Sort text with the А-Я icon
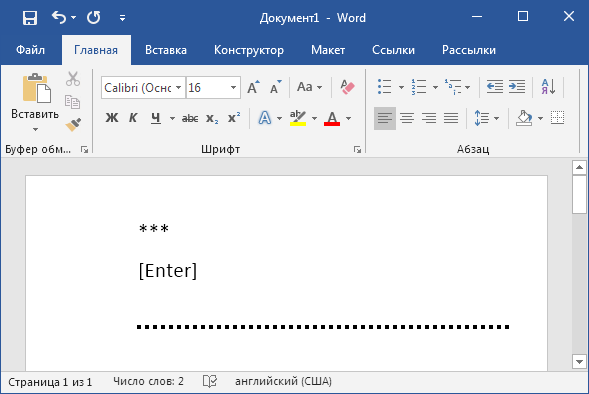The height and width of the screenshot is (394, 589). coord(548,87)
